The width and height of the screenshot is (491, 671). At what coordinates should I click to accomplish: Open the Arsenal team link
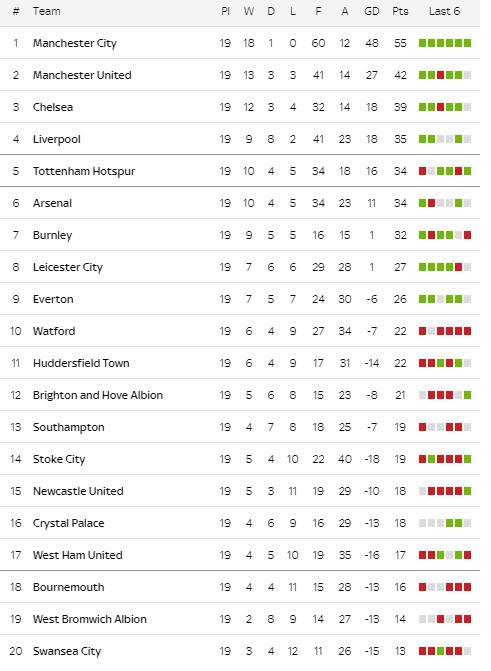(52, 203)
